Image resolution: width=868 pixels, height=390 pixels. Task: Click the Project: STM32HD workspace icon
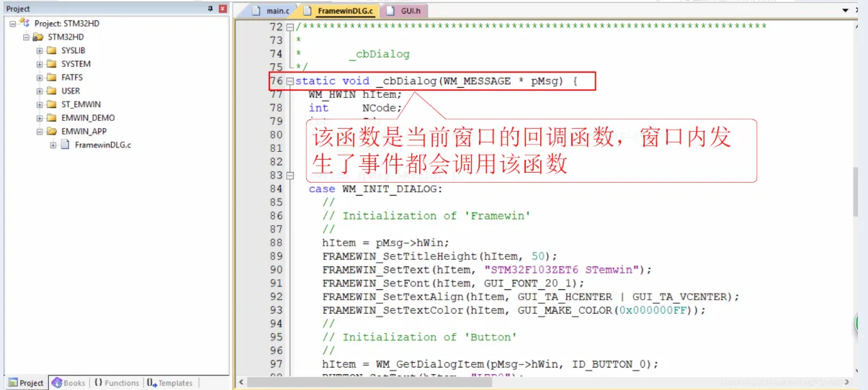(24, 23)
